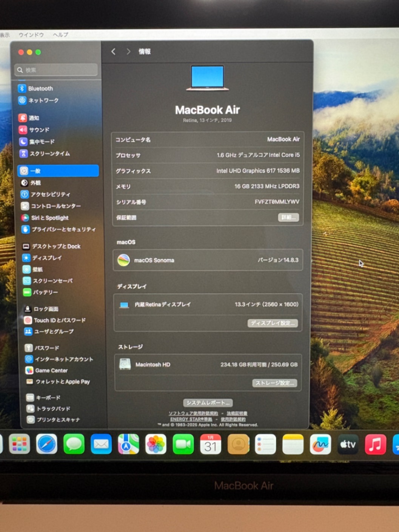Click the serial number FVFZT0MMLYWV
The image size is (399, 532).
coord(277,202)
